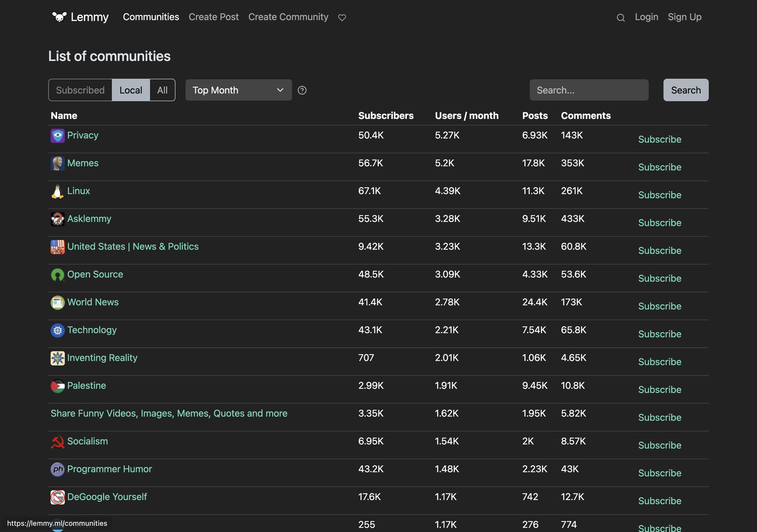
Task: Click the Socialism hammer and sickle icon
Action: tap(58, 441)
